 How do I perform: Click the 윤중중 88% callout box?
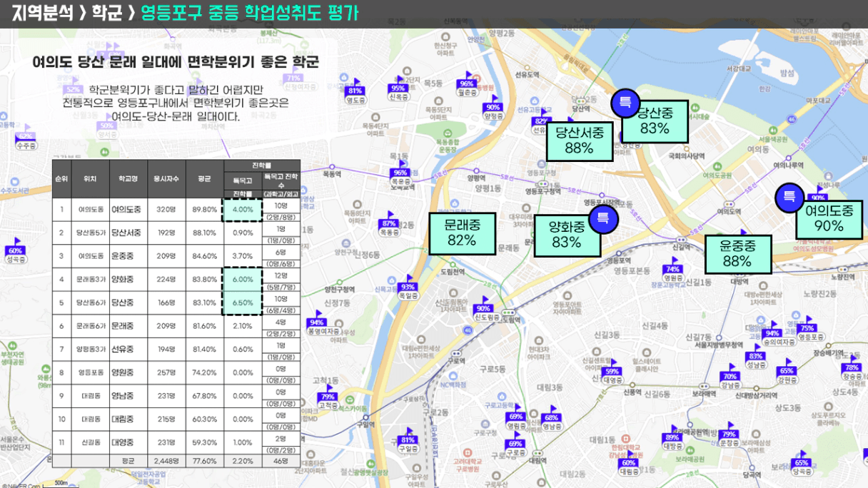click(x=737, y=254)
